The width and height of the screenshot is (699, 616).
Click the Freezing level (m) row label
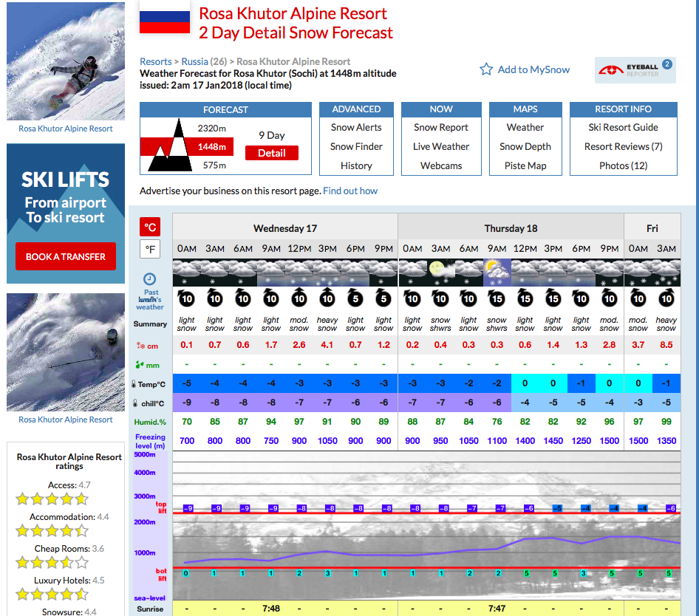[150, 441]
